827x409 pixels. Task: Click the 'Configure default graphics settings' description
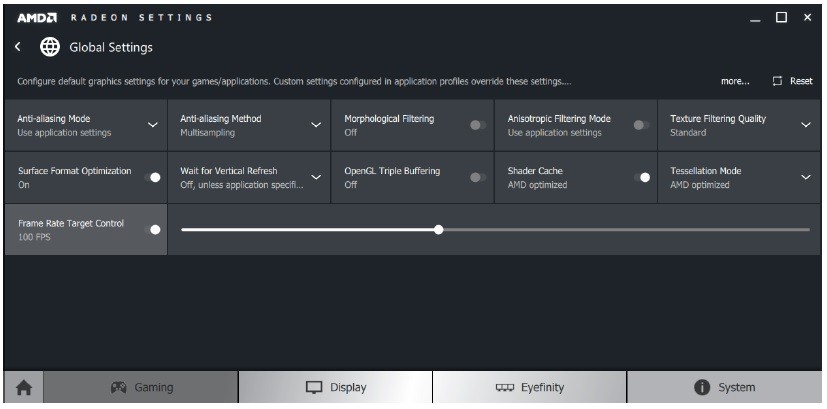tap(294, 82)
